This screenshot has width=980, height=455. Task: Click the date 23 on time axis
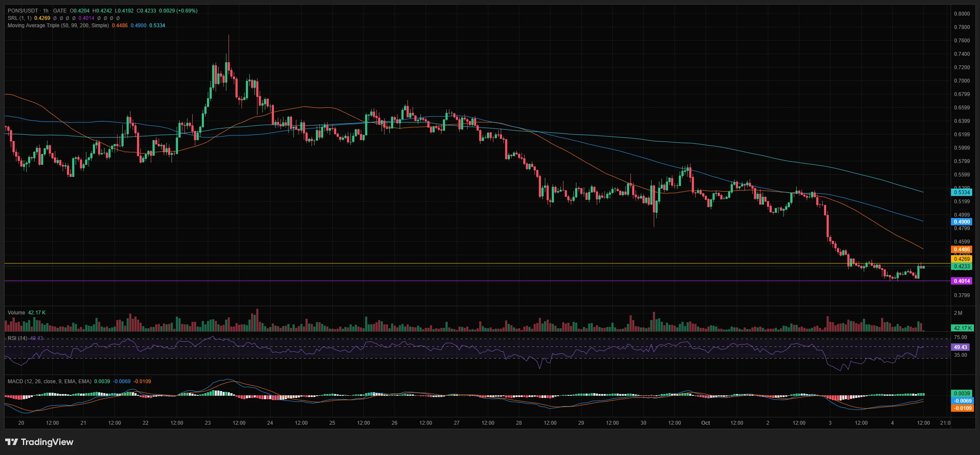[208, 423]
